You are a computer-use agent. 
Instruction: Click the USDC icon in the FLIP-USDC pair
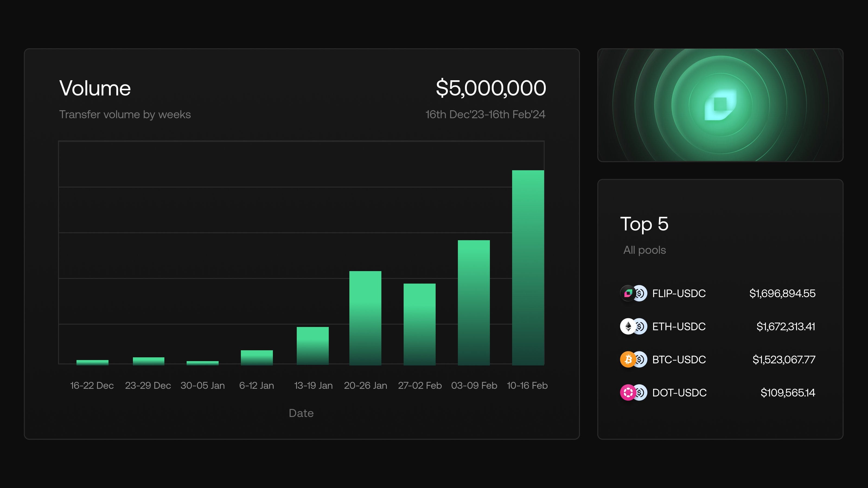[x=640, y=293]
